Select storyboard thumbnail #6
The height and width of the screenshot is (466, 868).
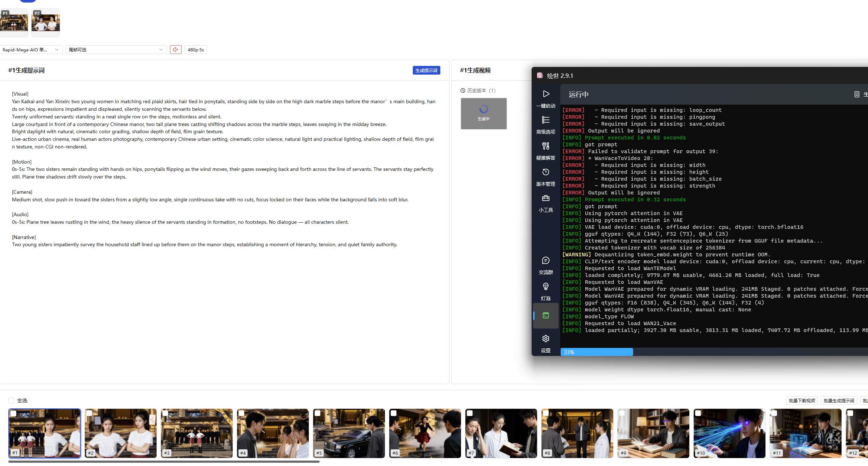click(425, 433)
